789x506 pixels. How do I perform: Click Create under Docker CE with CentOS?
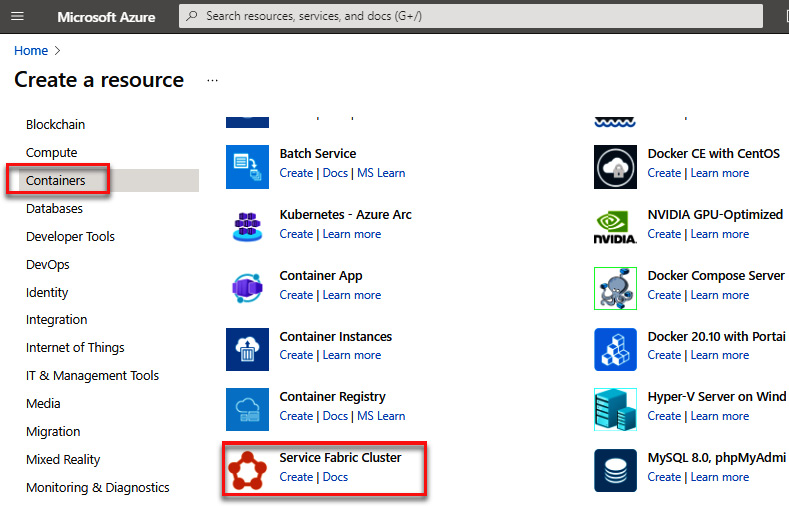tap(664, 173)
